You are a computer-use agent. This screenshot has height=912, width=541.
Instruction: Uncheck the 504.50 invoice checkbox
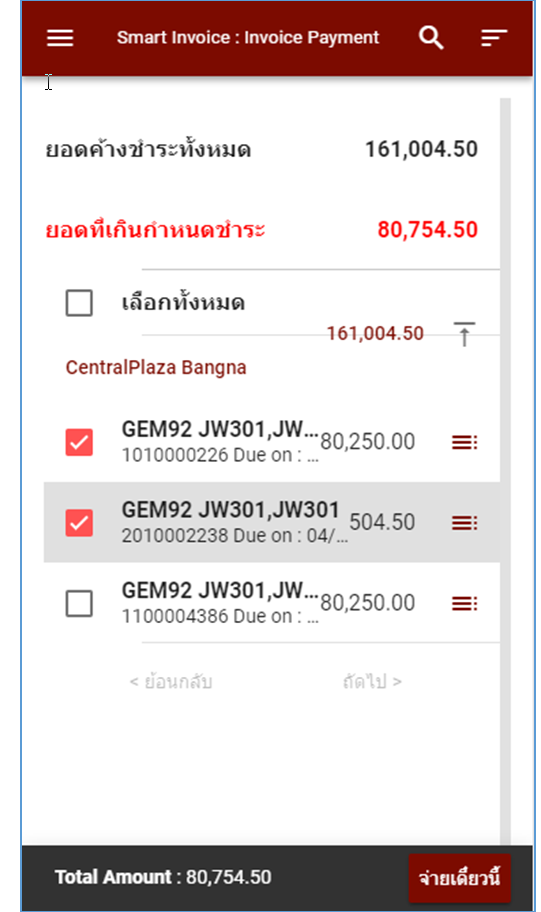coord(79,522)
